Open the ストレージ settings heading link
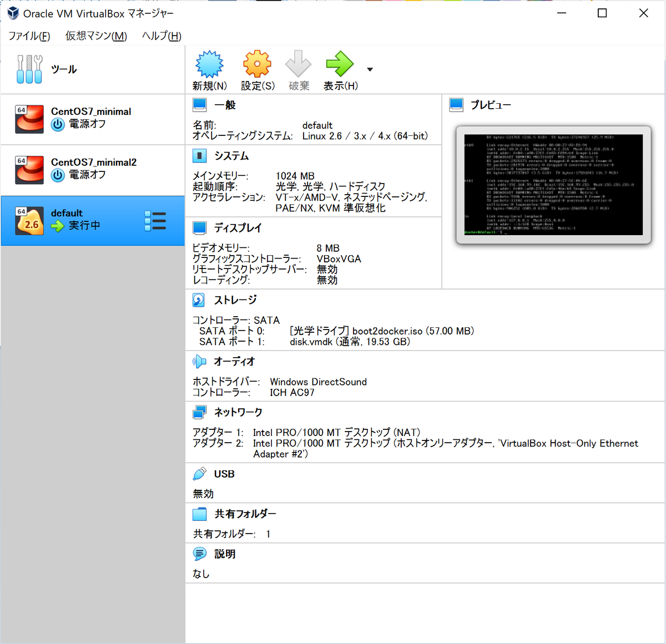 click(x=235, y=300)
